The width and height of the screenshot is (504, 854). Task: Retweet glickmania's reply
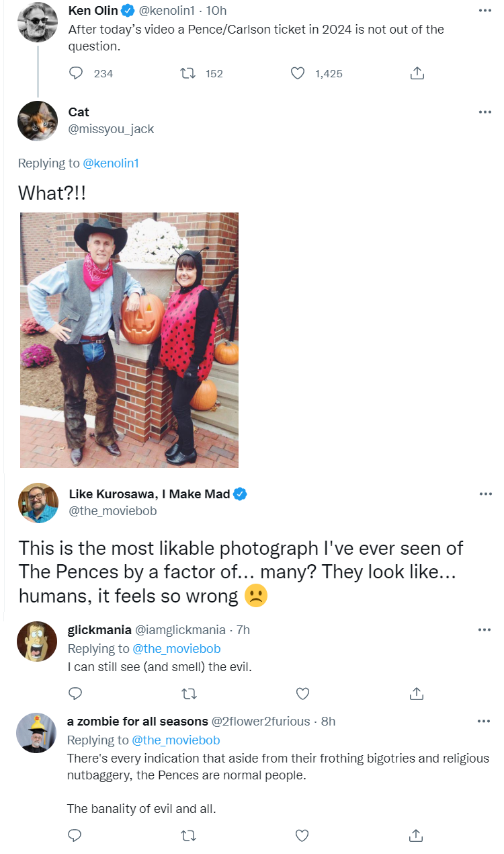(189, 693)
